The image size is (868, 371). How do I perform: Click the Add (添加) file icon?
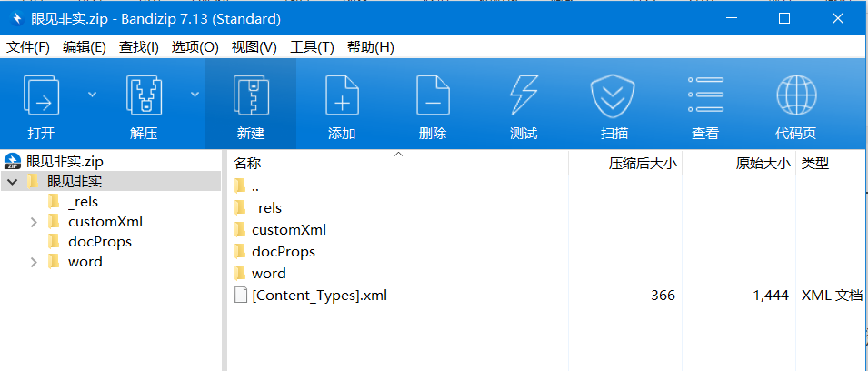[x=342, y=95]
